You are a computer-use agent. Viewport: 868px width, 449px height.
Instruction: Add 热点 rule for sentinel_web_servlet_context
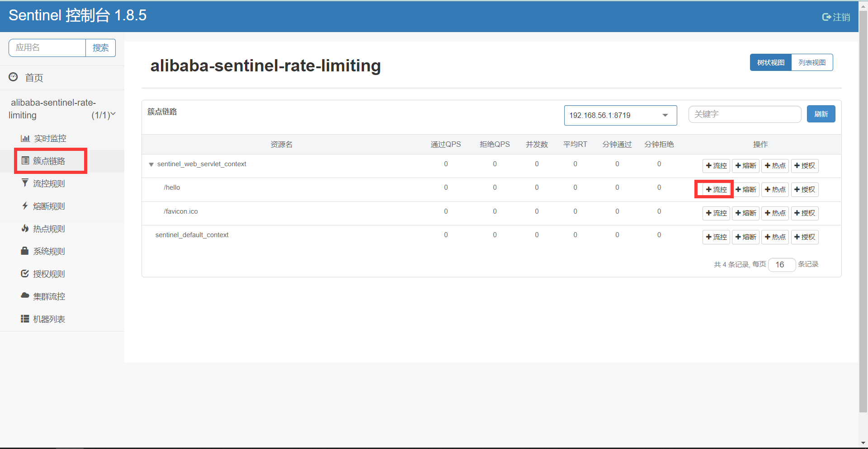[x=775, y=166]
